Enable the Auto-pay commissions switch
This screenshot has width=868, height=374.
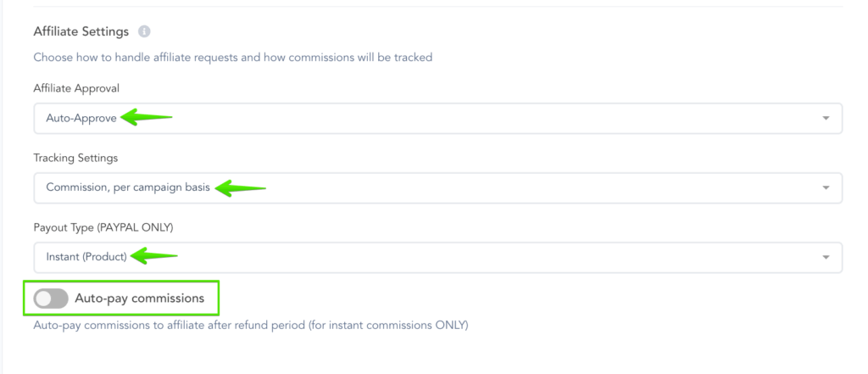click(x=51, y=299)
